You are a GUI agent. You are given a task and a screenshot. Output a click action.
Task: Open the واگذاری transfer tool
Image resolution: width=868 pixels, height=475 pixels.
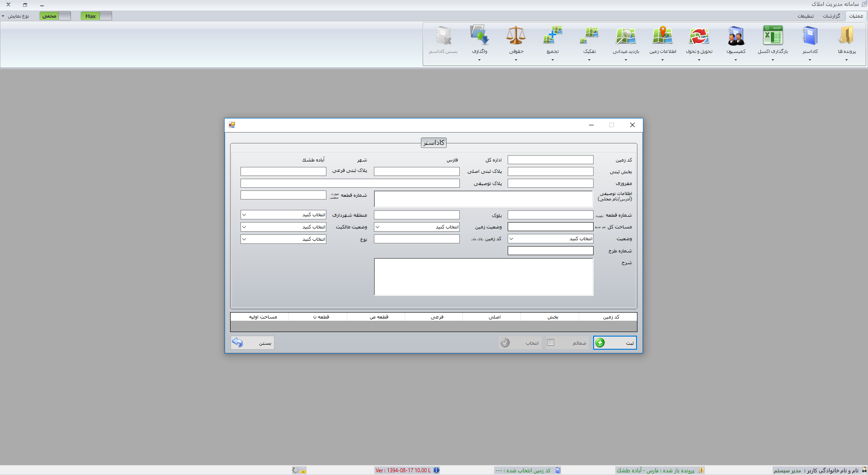point(479,43)
